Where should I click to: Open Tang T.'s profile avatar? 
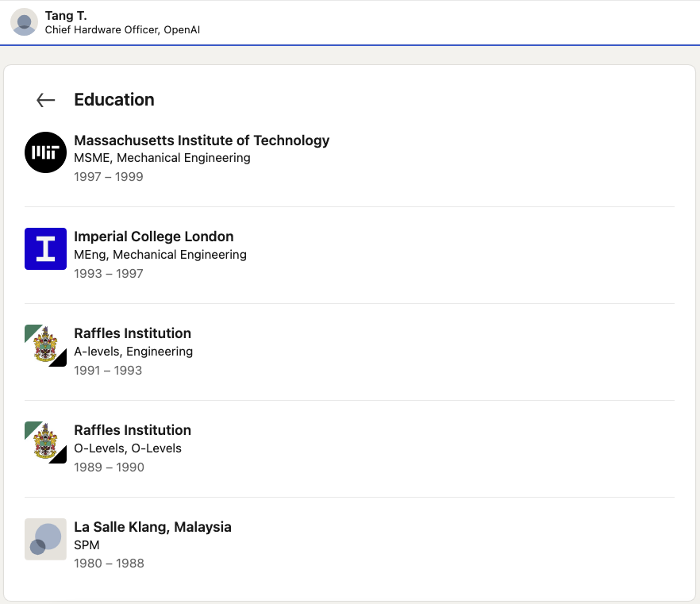(x=24, y=22)
